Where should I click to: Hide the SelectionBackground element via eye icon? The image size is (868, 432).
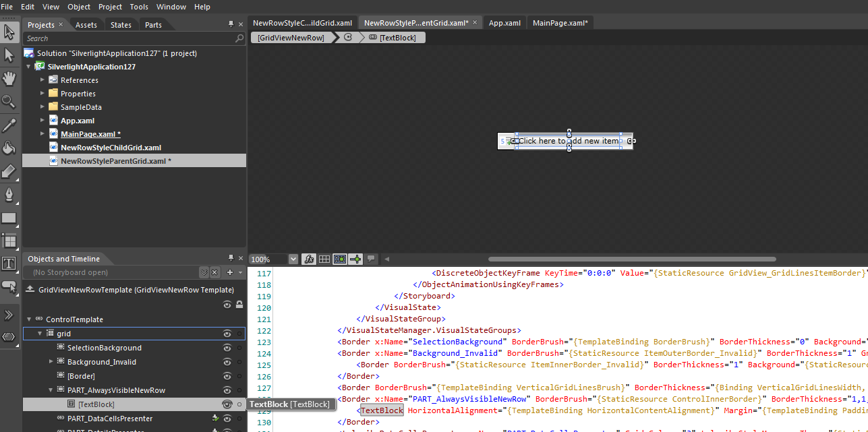pos(227,348)
